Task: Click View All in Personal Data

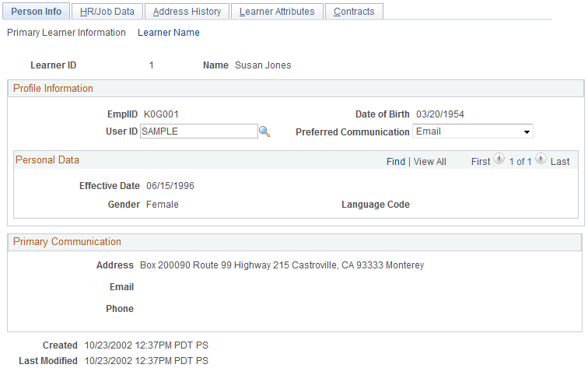Action: (430, 162)
